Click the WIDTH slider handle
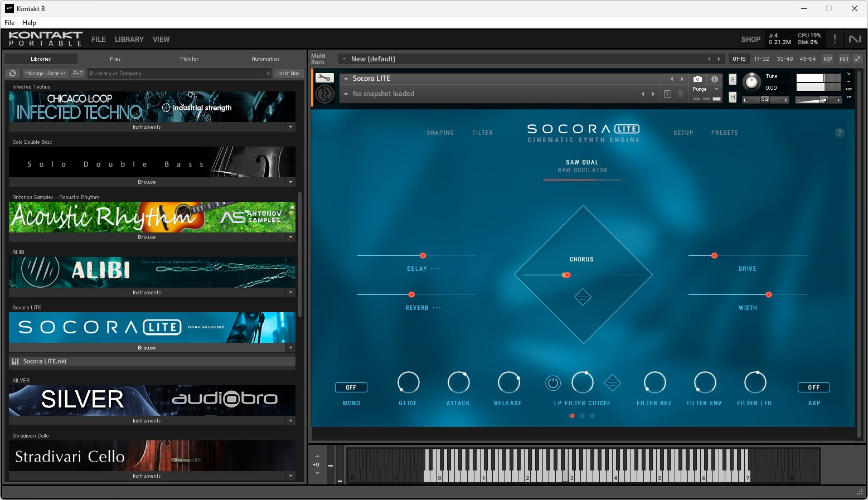This screenshot has width=868, height=500. (x=769, y=294)
